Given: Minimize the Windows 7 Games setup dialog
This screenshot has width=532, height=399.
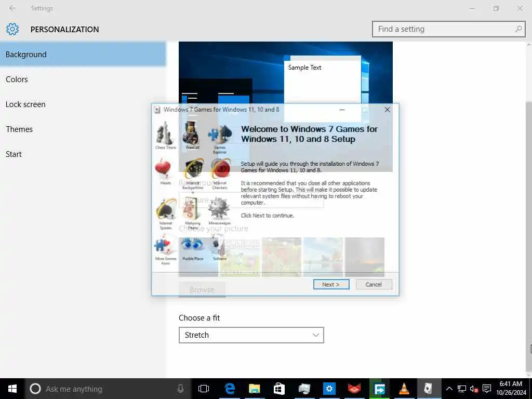Looking at the screenshot, I should [x=342, y=110].
